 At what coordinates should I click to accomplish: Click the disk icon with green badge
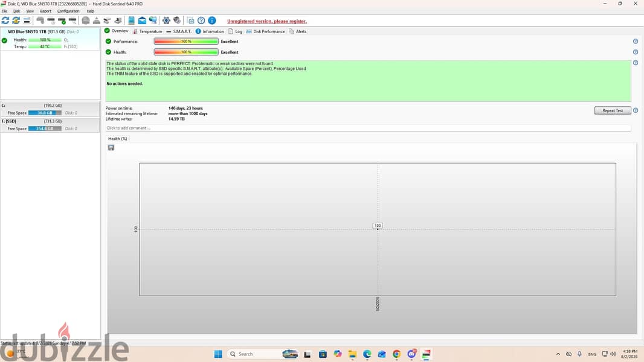62,21
